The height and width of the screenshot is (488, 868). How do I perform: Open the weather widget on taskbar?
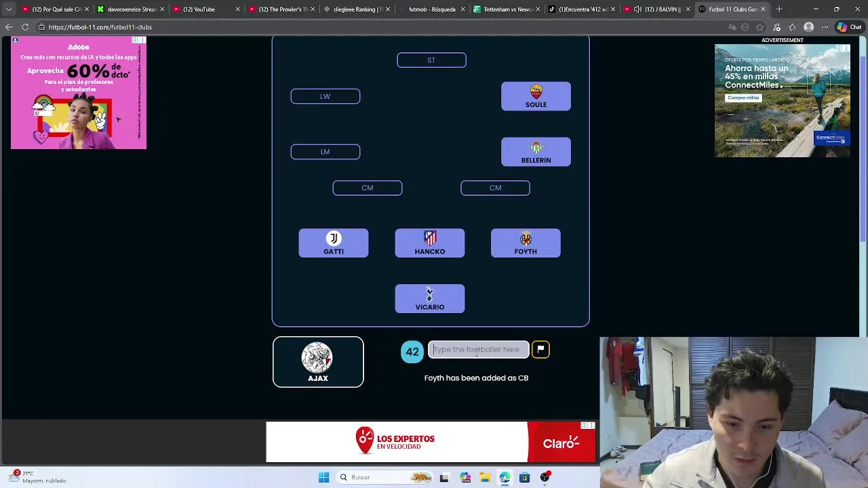37,477
